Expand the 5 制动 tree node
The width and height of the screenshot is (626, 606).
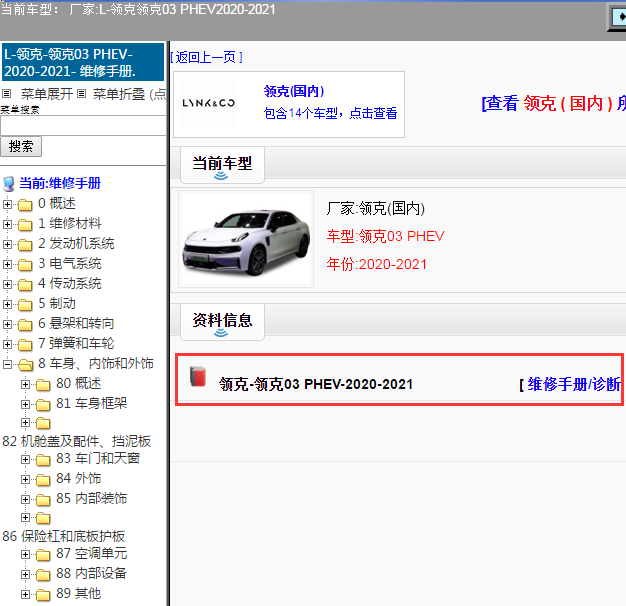click(7, 304)
